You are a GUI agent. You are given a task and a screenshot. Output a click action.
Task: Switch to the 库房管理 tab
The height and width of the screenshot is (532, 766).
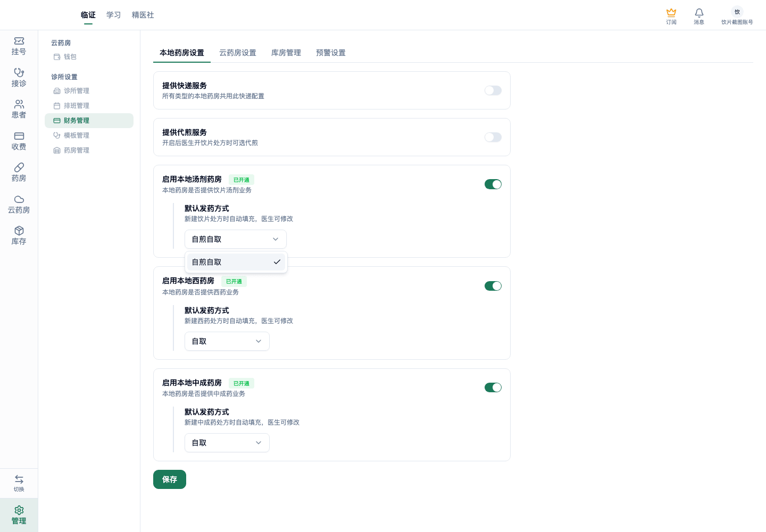[x=286, y=53]
